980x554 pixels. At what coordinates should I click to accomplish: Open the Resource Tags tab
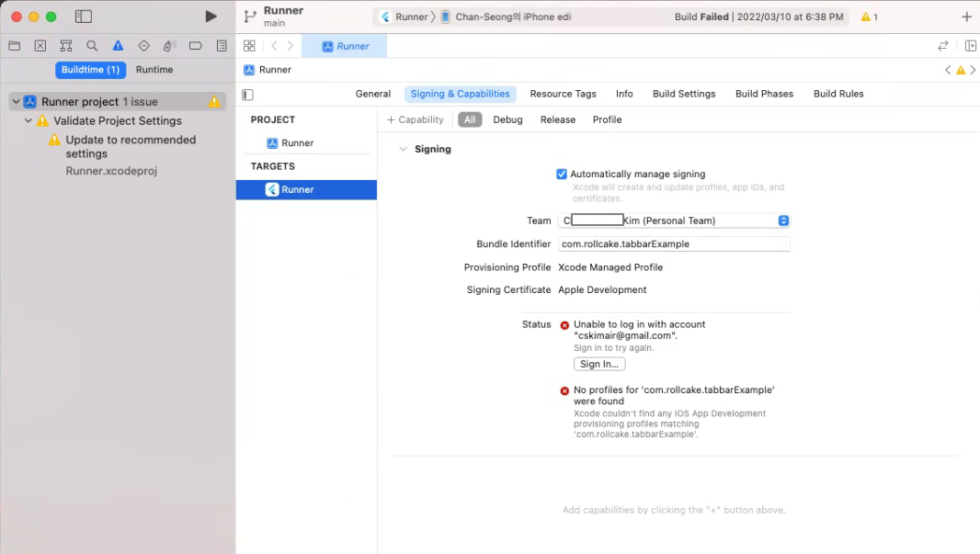point(564,94)
